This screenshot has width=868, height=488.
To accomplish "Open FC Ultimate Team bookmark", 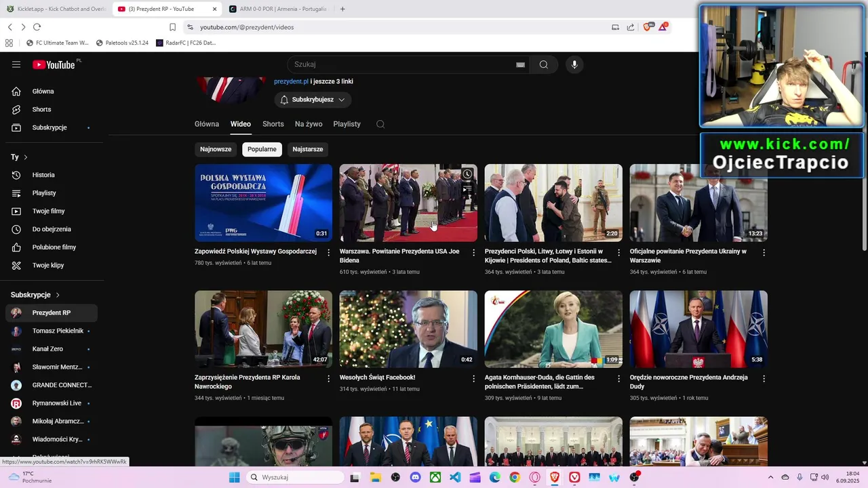I will 57,43.
